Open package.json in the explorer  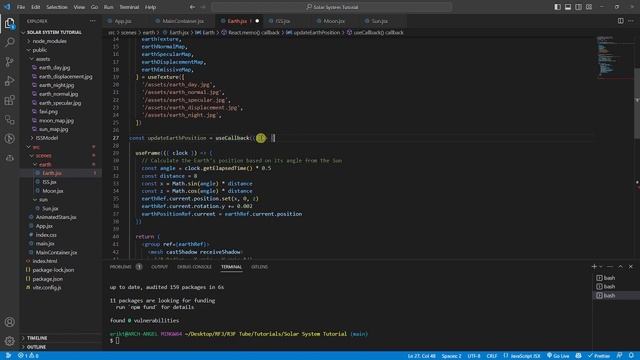(x=47, y=279)
